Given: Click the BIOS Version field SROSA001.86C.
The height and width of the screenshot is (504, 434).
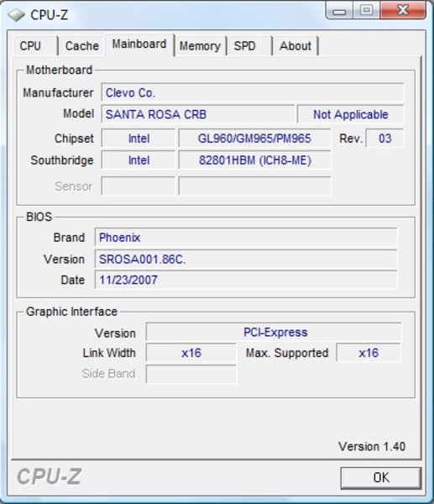Looking at the screenshot, I should [x=246, y=259].
